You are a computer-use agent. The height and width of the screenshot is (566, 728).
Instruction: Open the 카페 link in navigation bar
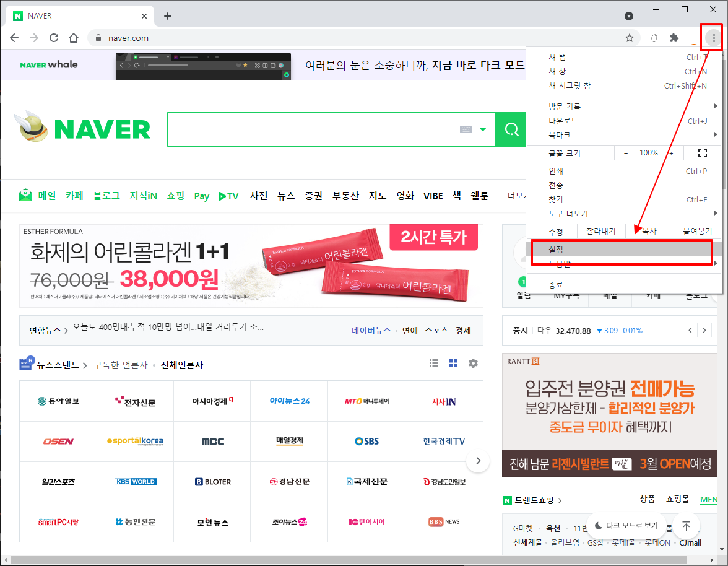tap(74, 196)
